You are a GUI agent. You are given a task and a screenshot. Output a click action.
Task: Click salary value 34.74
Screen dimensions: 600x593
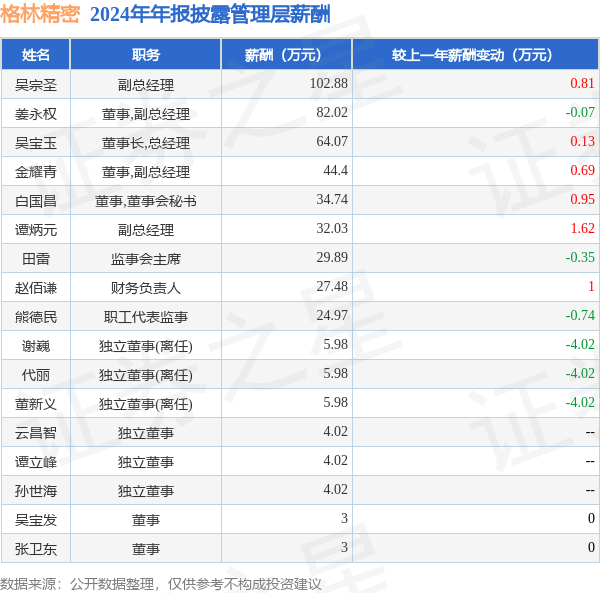coord(332,199)
